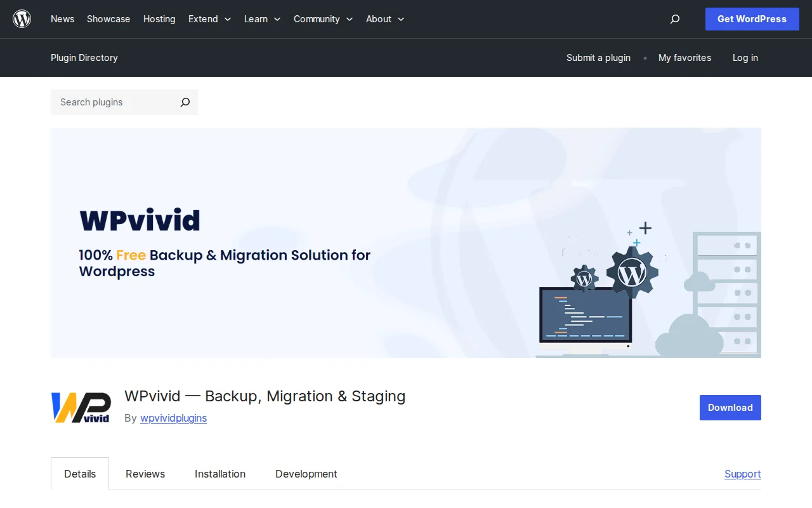Select the Details tab
This screenshot has height=508, width=812.
(x=80, y=474)
